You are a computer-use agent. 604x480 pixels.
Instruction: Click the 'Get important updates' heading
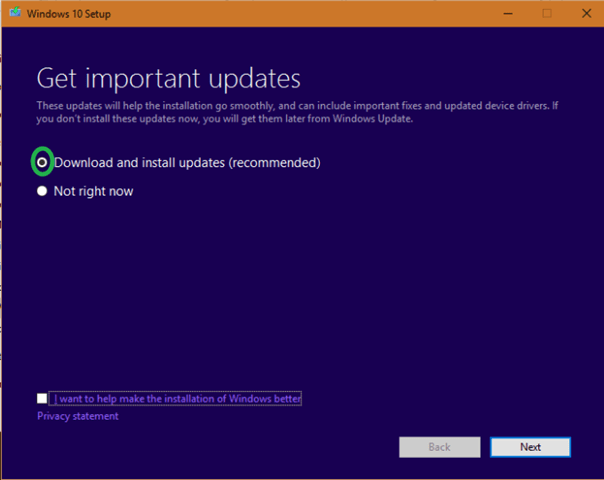[168, 79]
